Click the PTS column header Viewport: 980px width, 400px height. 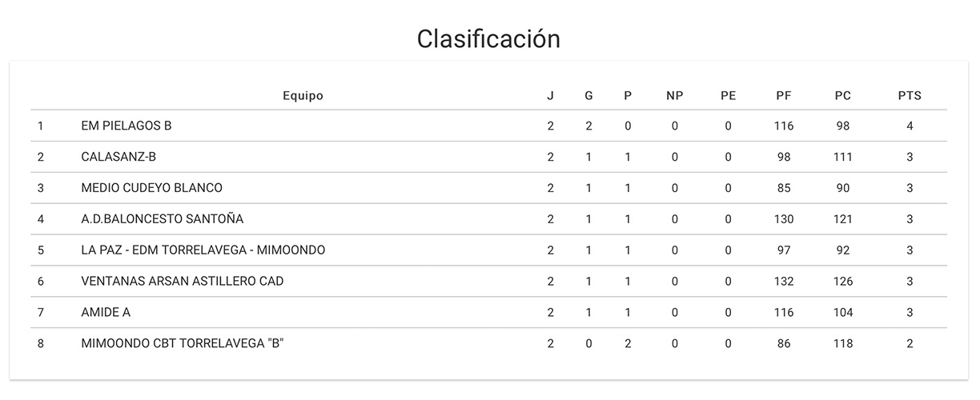click(x=910, y=96)
